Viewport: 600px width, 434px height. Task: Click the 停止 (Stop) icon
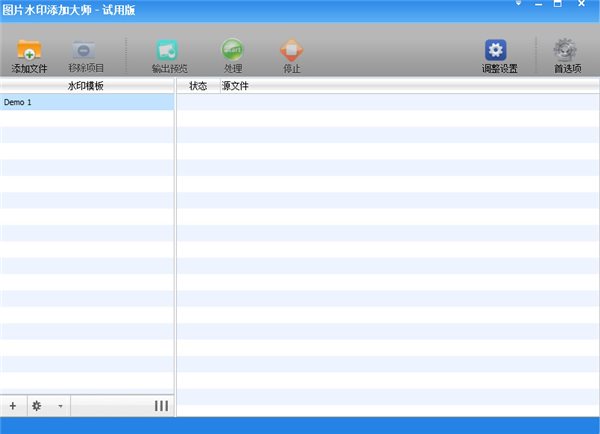292,50
